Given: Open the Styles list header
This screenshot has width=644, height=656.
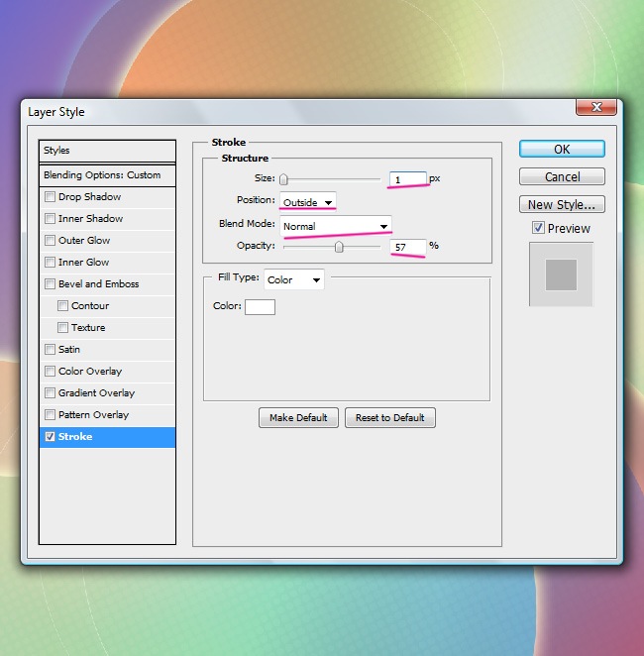Looking at the screenshot, I should (x=107, y=151).
